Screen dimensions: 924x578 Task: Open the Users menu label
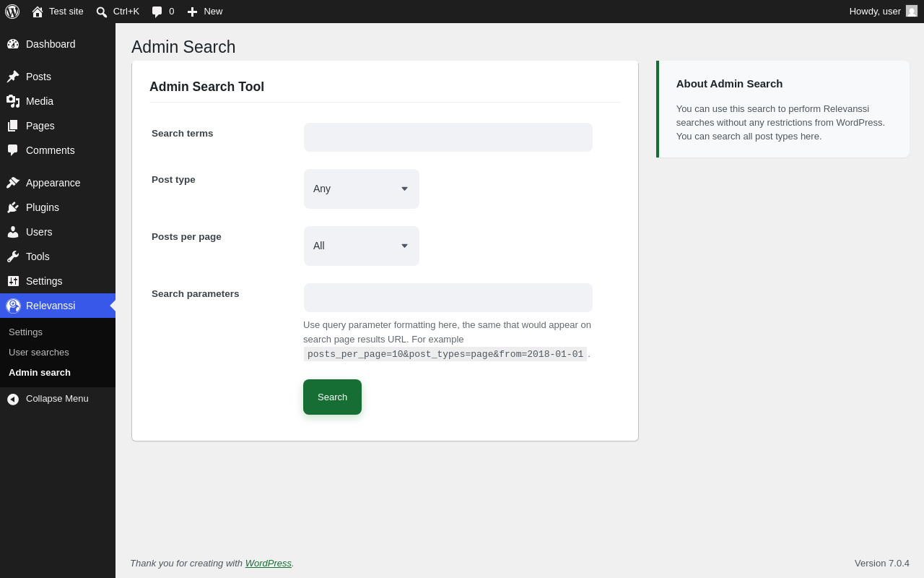pos(39,232)
